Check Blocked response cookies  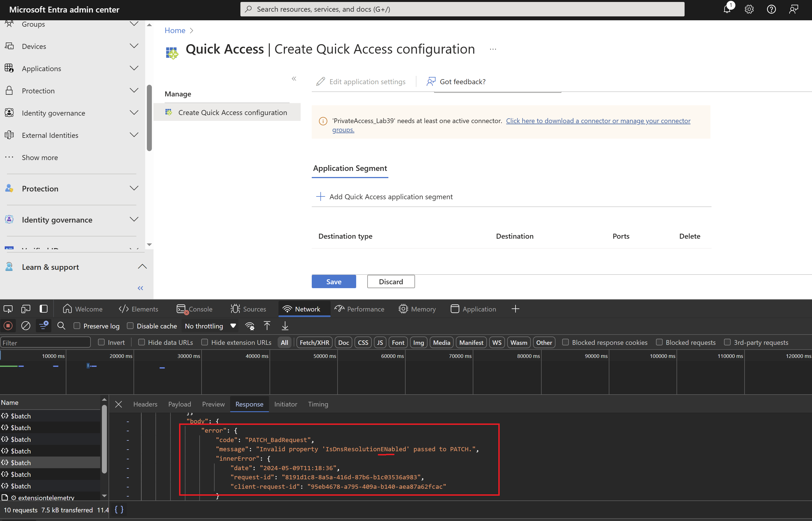pos(565,342)
